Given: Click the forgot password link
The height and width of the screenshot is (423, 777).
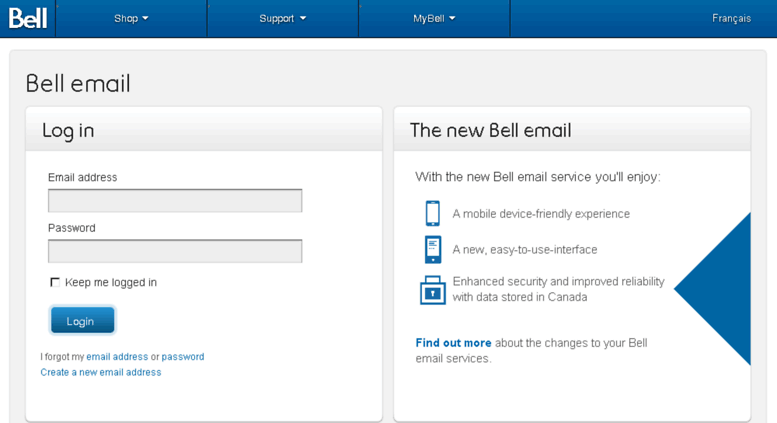Looking at the screenshot, I should click(x=183, y=357).
